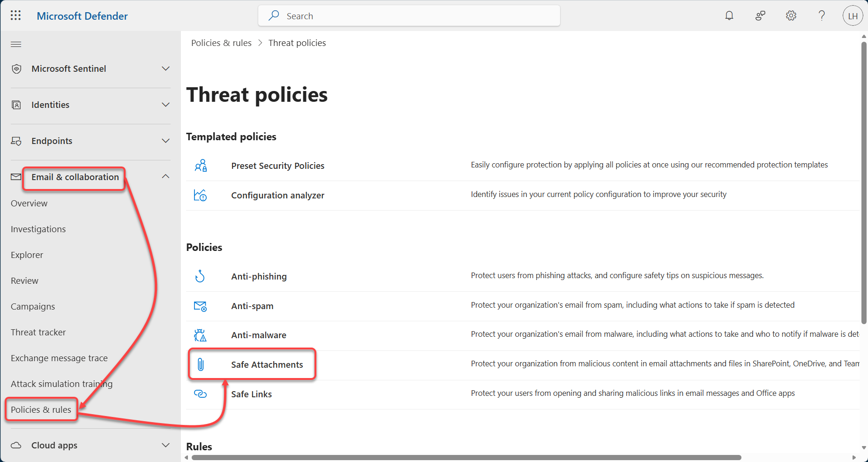Toggle the hamburger navigation menu

tap(16, 44)
